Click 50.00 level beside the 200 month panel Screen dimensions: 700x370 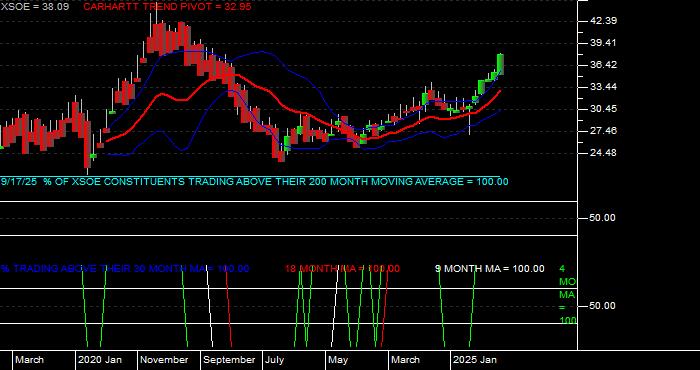(603, 218)
